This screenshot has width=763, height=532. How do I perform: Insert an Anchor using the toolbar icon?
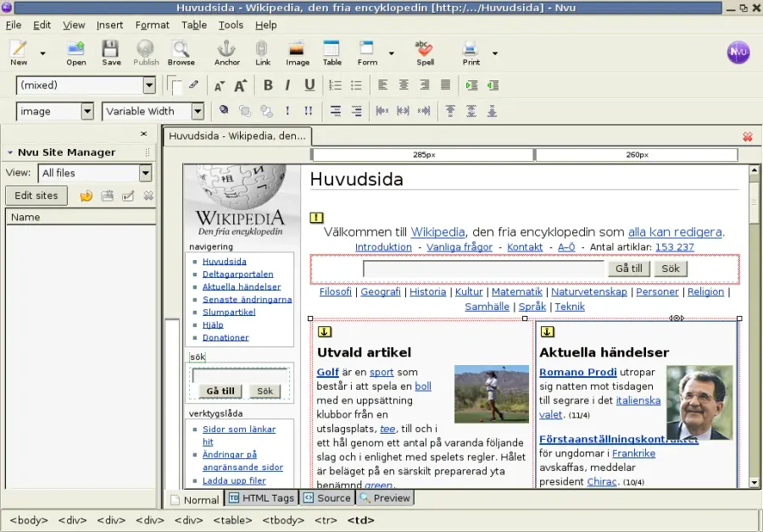pos(226,53)
